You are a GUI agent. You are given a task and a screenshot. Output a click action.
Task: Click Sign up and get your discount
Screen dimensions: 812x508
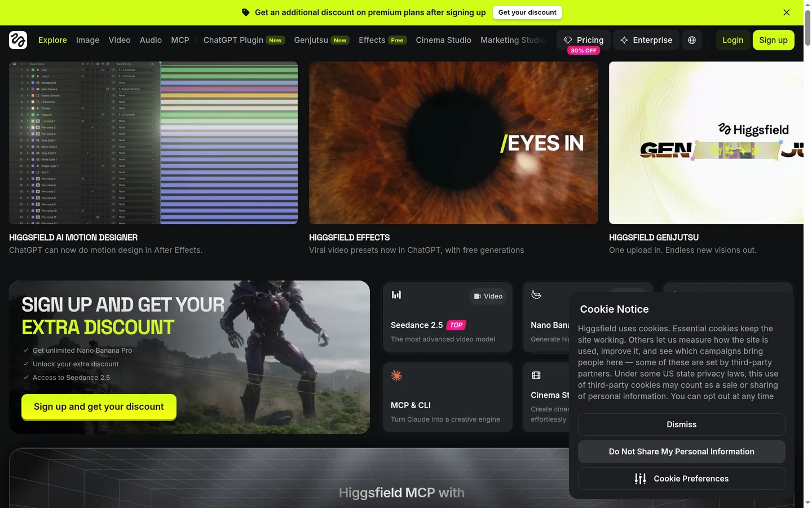pos(99,407)
